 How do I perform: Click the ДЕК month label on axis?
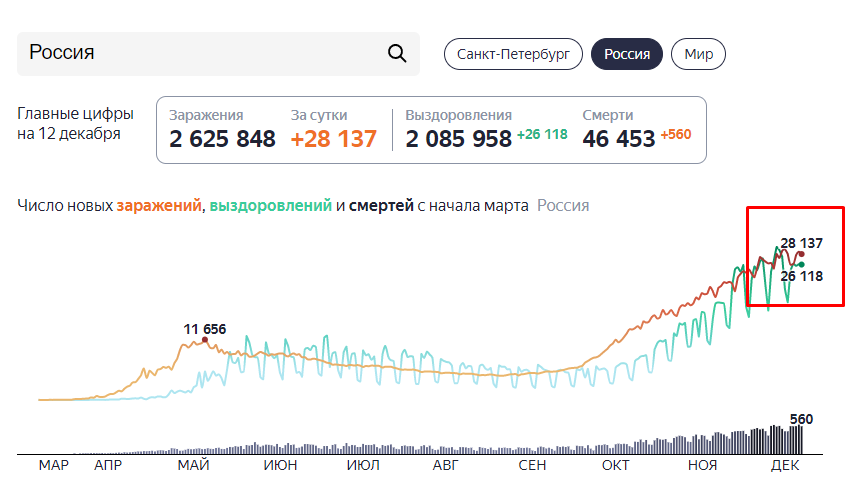pyautogui.click(x=785, y=465)
